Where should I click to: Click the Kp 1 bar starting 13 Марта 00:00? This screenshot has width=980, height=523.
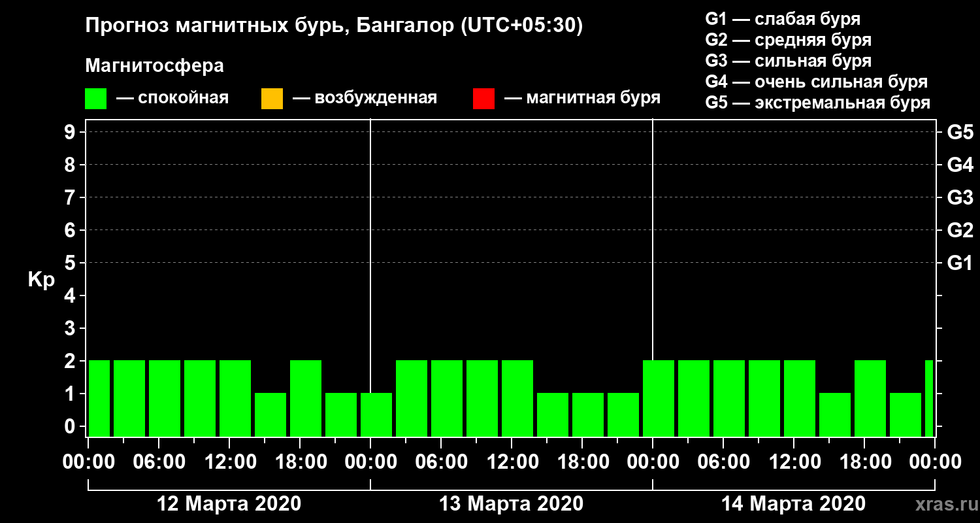pos(376,414)
